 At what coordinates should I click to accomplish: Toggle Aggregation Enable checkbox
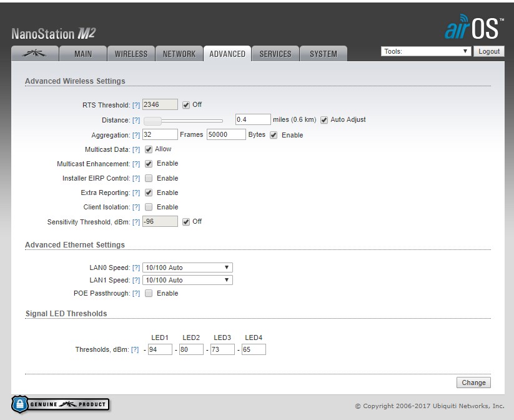(x=274, y=135)
